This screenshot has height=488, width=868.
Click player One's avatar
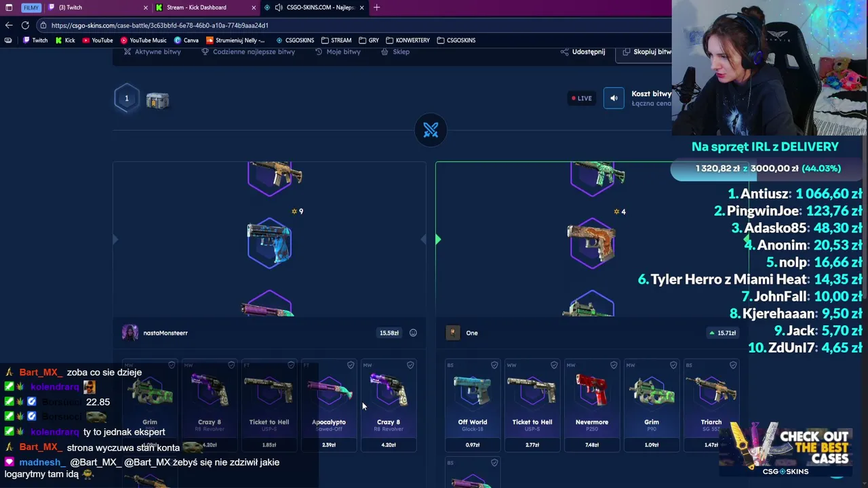point(453,333)
